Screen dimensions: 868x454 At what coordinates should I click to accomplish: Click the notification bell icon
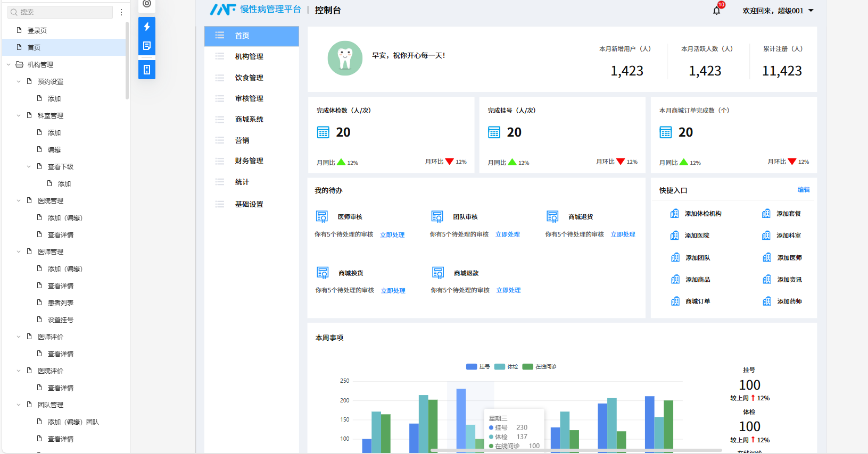point(716,11)
